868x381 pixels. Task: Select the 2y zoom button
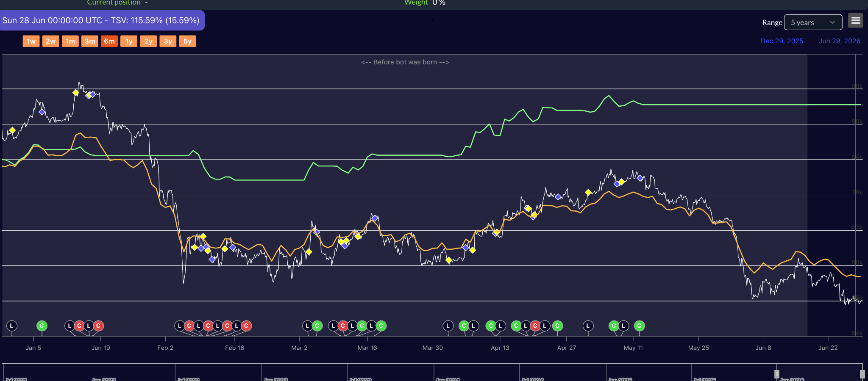[148, 41]
